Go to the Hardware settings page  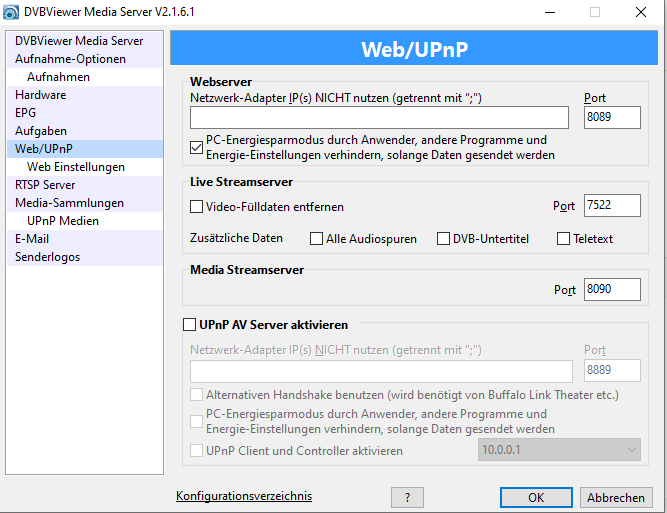[x=85, y=95]
